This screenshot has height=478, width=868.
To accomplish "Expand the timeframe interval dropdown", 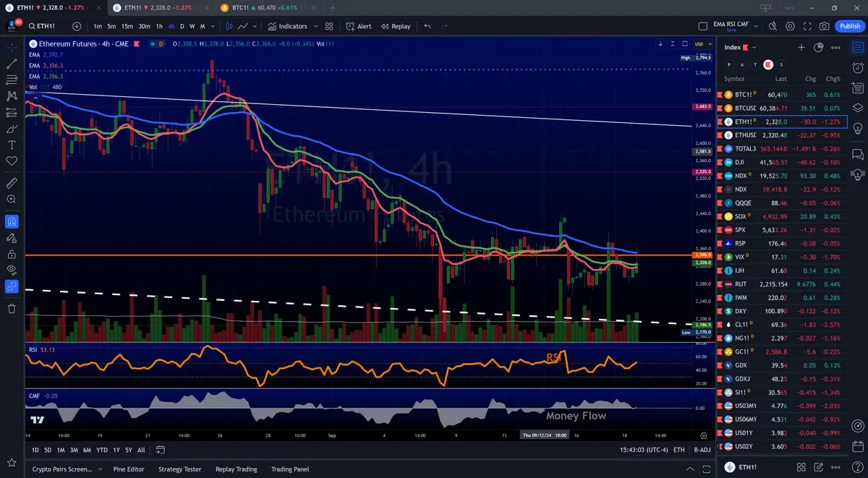I will [x=214, y=26].
